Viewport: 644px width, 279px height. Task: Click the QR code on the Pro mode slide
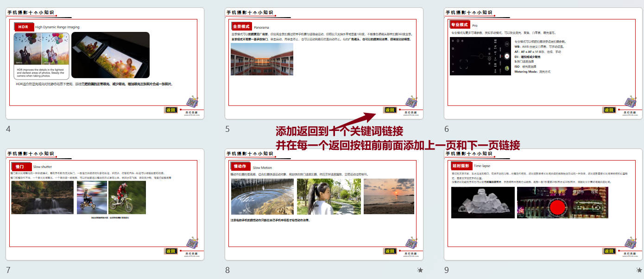pyautogui.click(x=629, y=101)
